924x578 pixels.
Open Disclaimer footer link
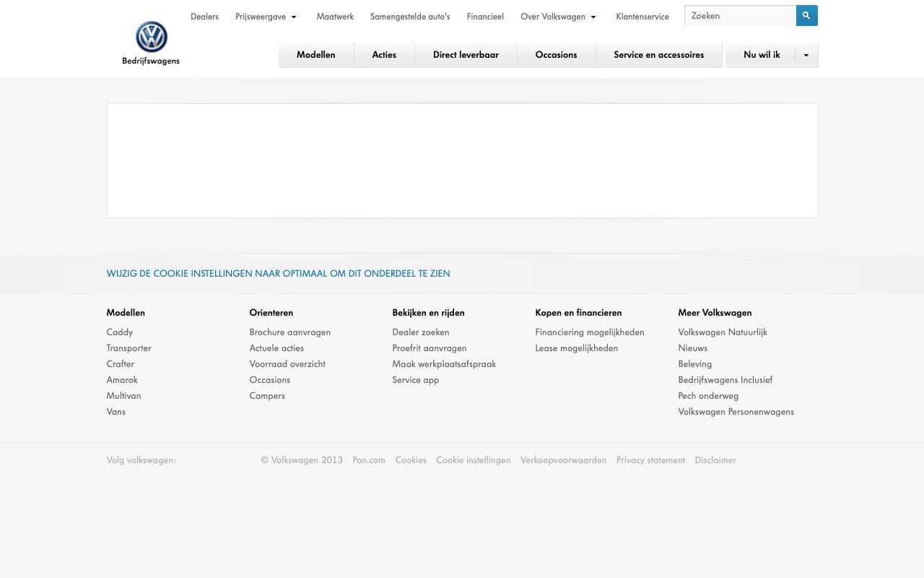[x=715, y=460]
